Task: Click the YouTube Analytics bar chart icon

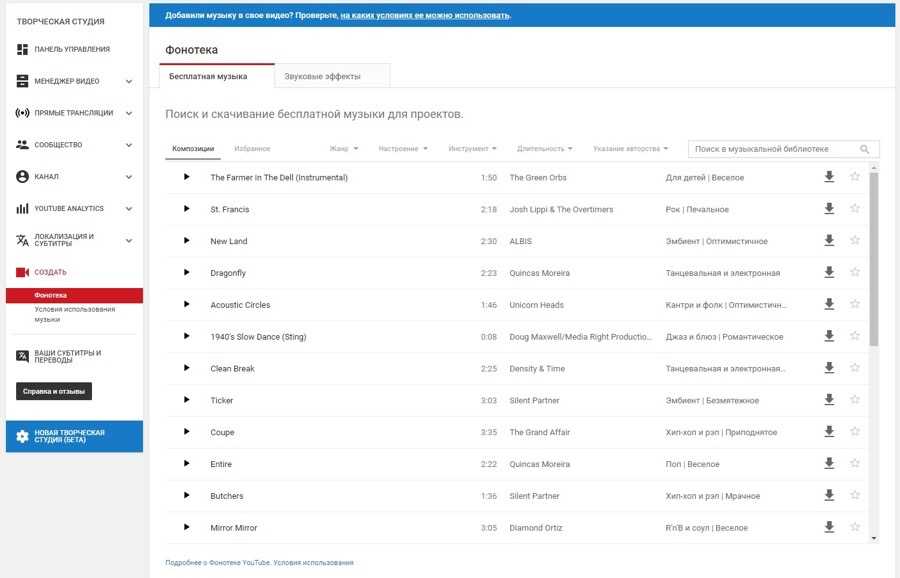Action: pyautogui.click(x=23, y=209)
